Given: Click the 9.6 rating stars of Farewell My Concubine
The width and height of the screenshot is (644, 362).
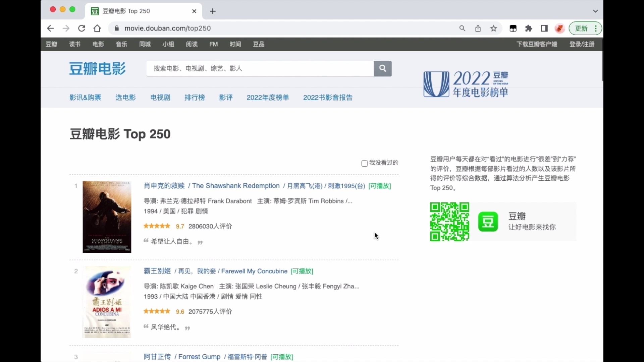Looking at the screenshot, I should click(x=157, y=311).
